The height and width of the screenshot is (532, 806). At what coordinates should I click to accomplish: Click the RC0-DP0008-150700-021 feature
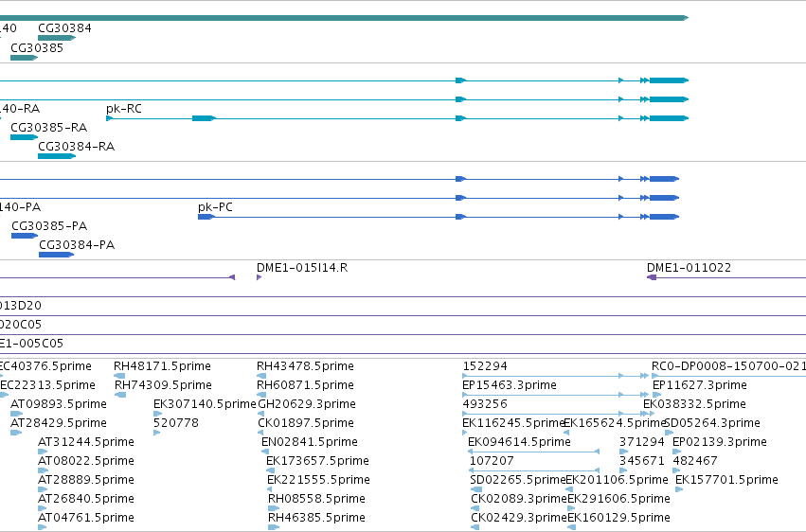[x=728, y=376]
